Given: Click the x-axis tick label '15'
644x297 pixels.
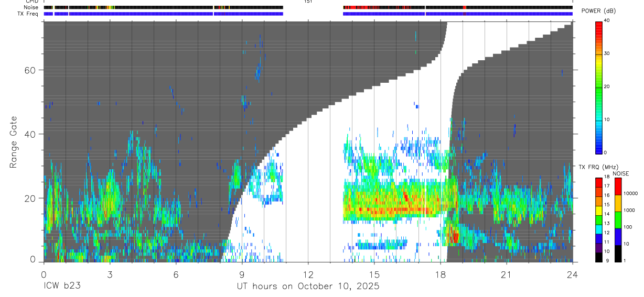Looking at the screenshot, I should coord(374,274).
